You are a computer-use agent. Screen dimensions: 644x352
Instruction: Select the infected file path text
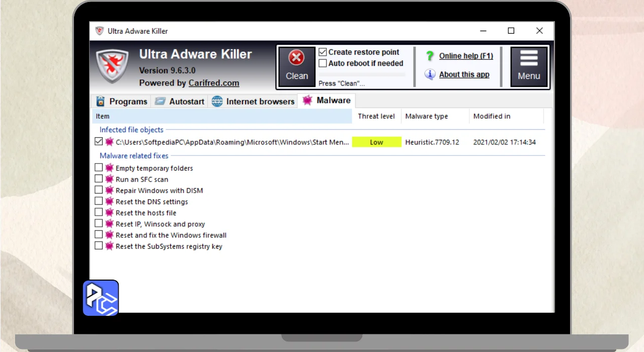(232, 142)
